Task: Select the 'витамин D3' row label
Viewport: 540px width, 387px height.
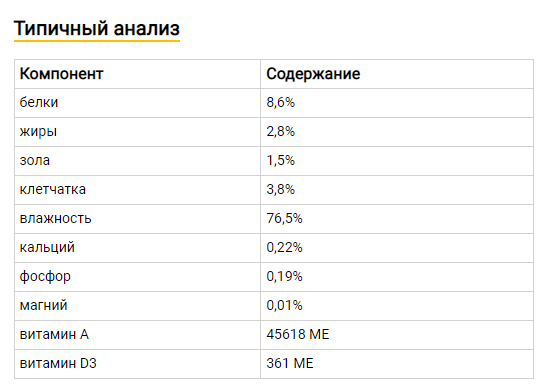Action: [x=58, y=364]
